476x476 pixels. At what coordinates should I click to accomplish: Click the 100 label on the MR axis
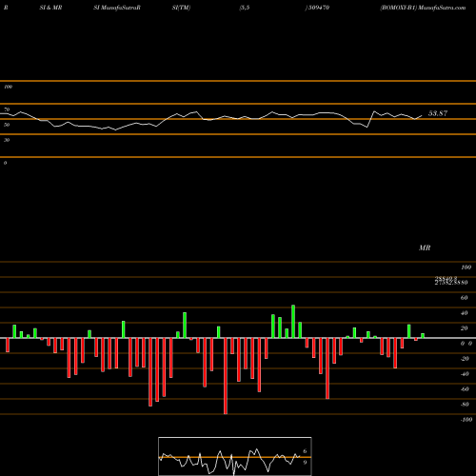pyautogui.click(x=466, y=268)
